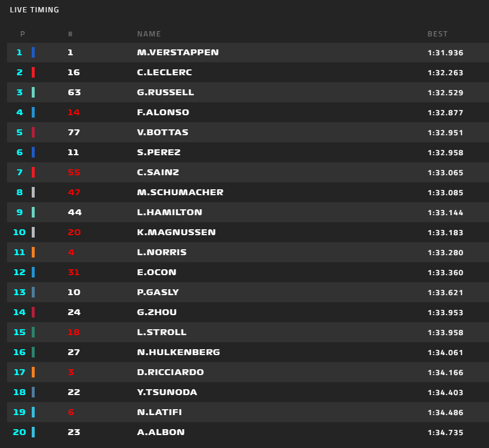Click on D.RICCIARDO's name
The height and width of the screenshot is (448, 489).
pos(170,372)
